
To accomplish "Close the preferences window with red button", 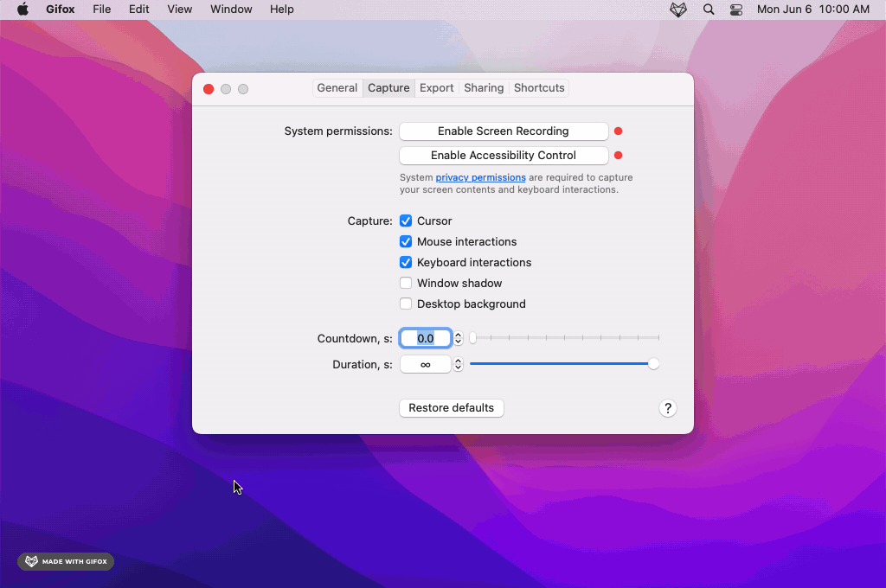I will (x=209, y=89).
